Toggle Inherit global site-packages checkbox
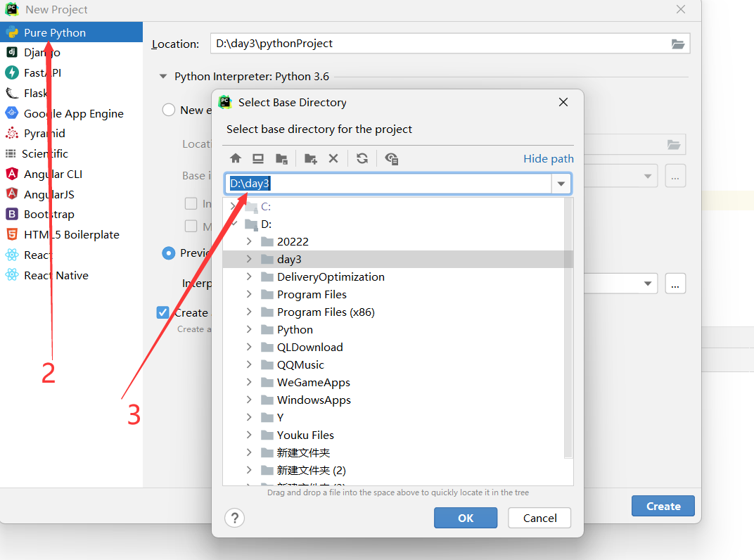The image size is (754, 560). 191,203
